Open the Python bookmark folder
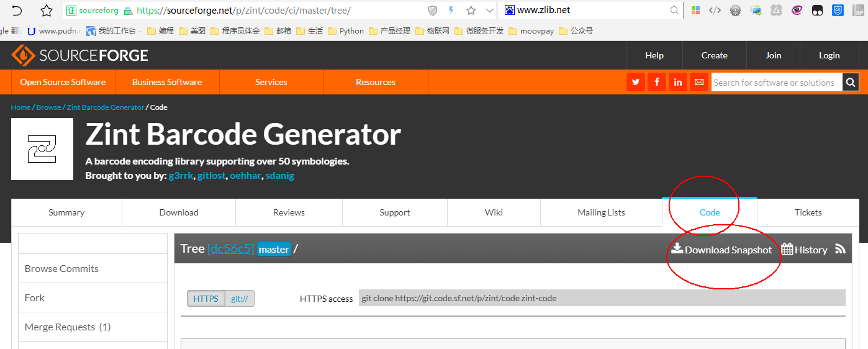Image resolution: width=868 pixels, height=349 pixels. tap(346, 31)
